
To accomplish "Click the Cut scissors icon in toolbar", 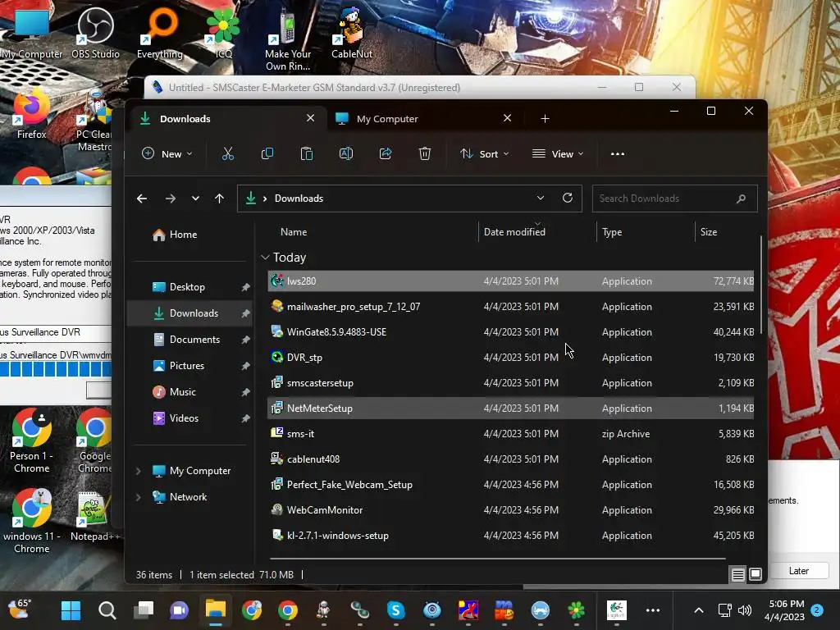I will click(x=228, y=154).
